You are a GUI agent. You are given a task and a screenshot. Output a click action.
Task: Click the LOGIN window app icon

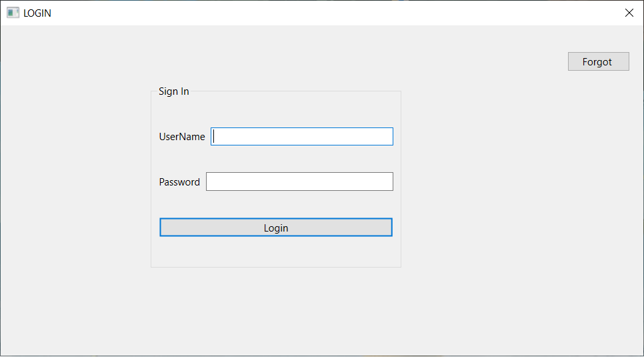pos(13,13)
